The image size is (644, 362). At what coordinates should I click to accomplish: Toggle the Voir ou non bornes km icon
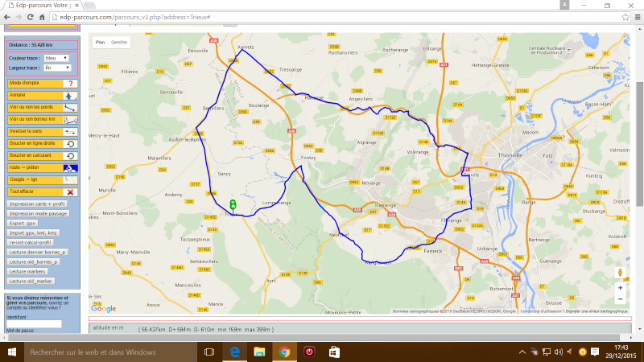tap(70, 120)
